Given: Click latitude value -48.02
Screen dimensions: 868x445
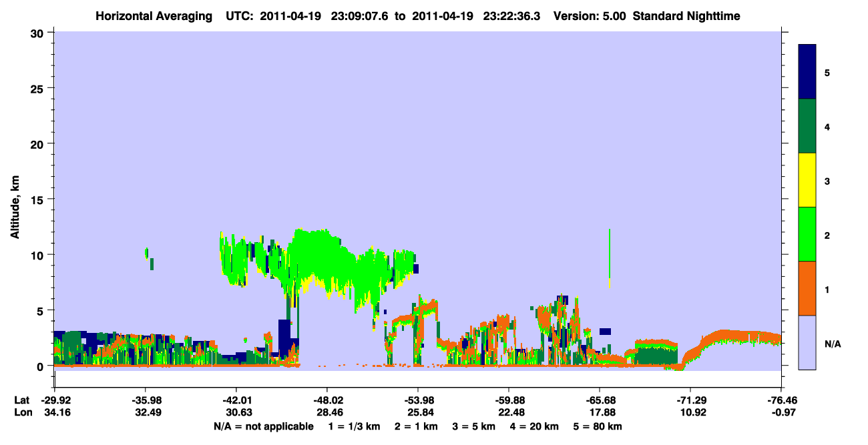Looking at the screenshot, I should tap(327, 400).
